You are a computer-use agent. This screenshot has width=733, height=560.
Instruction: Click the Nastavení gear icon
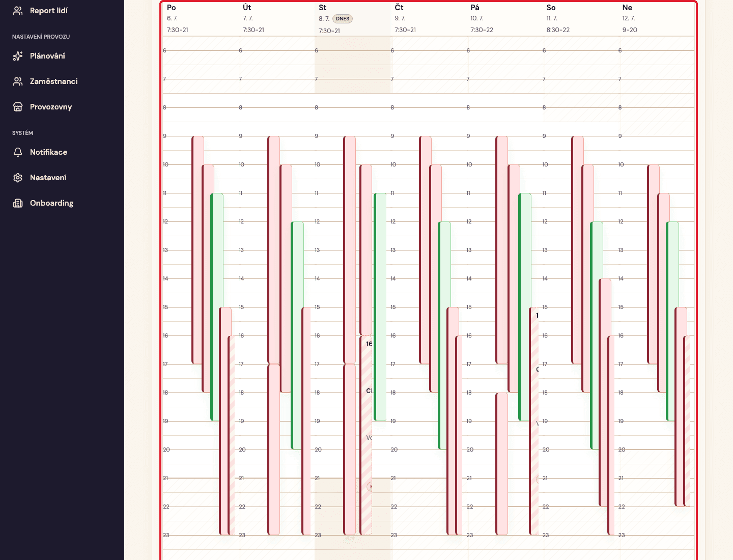(x=18, y=178)
